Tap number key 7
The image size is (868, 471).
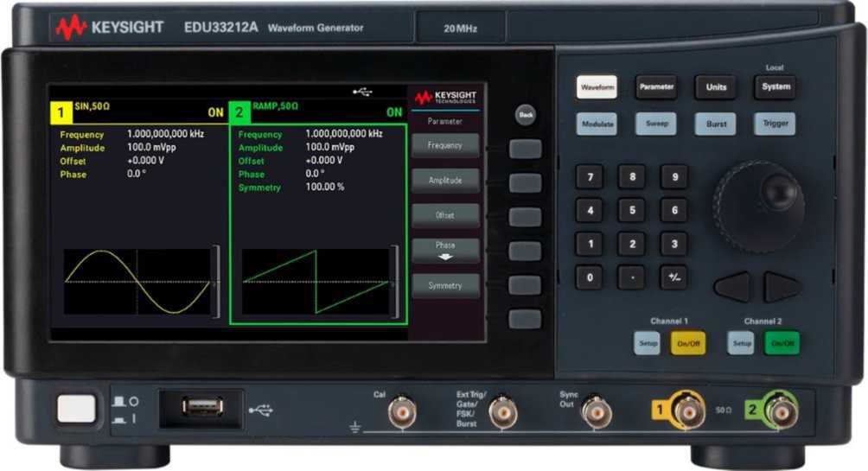click(590, 177)
